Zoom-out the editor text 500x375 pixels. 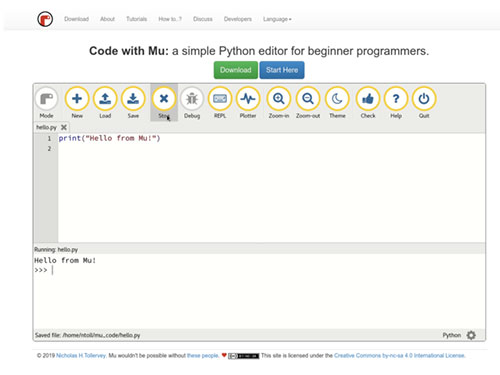click(x=308, y=99)
